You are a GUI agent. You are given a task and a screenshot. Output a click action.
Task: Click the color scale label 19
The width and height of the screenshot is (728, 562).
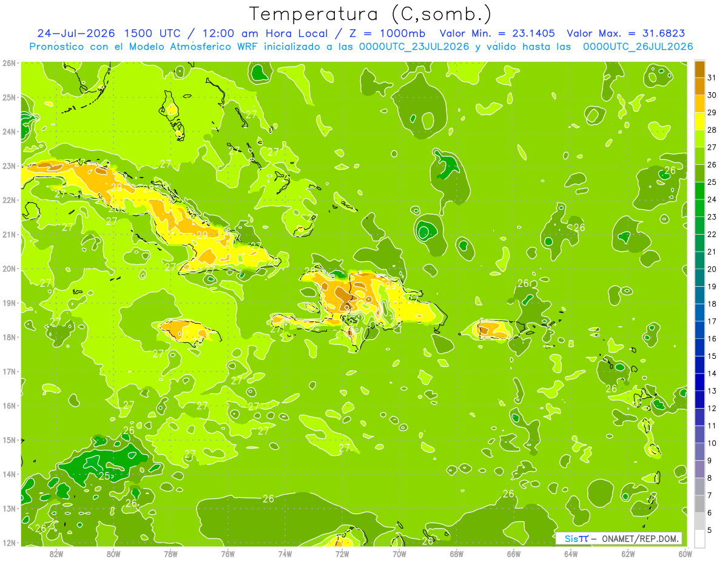[x=712, y=286]
